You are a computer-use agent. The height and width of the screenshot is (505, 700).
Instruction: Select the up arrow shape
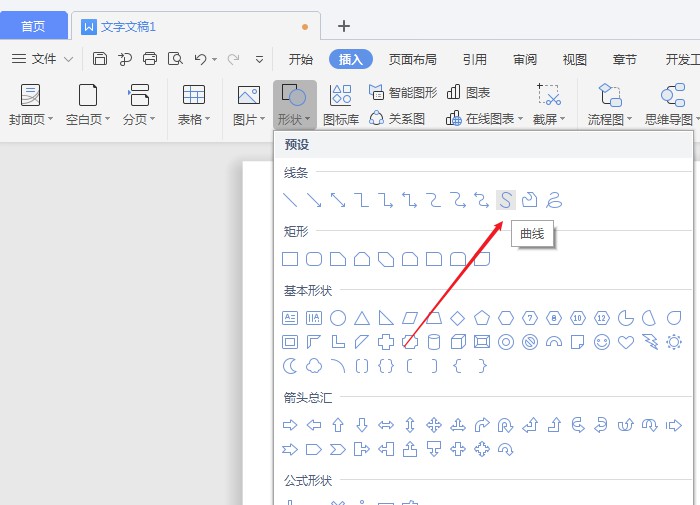(338, 425)
